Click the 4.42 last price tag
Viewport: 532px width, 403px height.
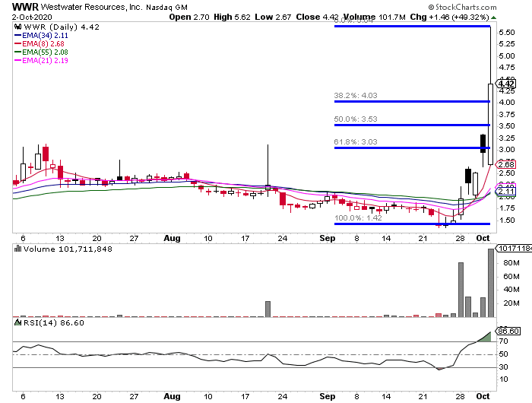(506, 84)
